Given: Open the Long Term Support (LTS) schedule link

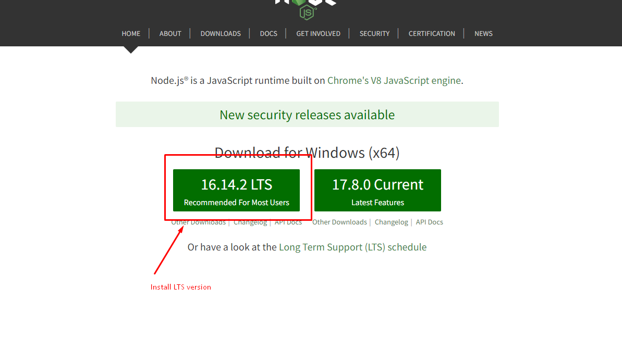Looking at the screenshot, I should (352, 247).
